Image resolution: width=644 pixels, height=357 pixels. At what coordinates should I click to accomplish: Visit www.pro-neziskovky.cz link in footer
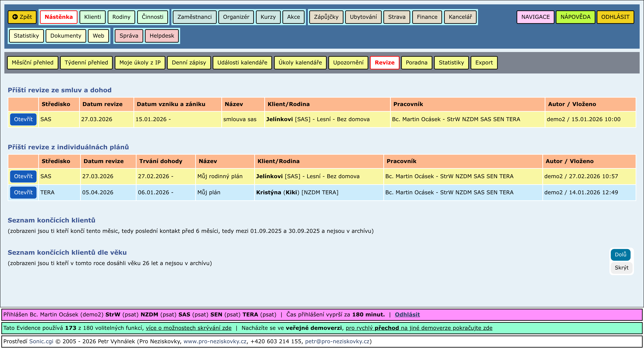click(215, 342)
